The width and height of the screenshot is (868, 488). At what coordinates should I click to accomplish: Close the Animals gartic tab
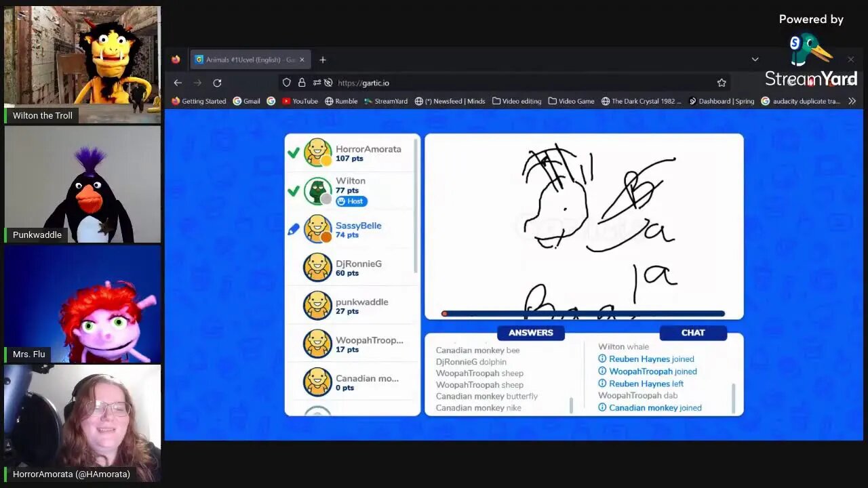302,60
